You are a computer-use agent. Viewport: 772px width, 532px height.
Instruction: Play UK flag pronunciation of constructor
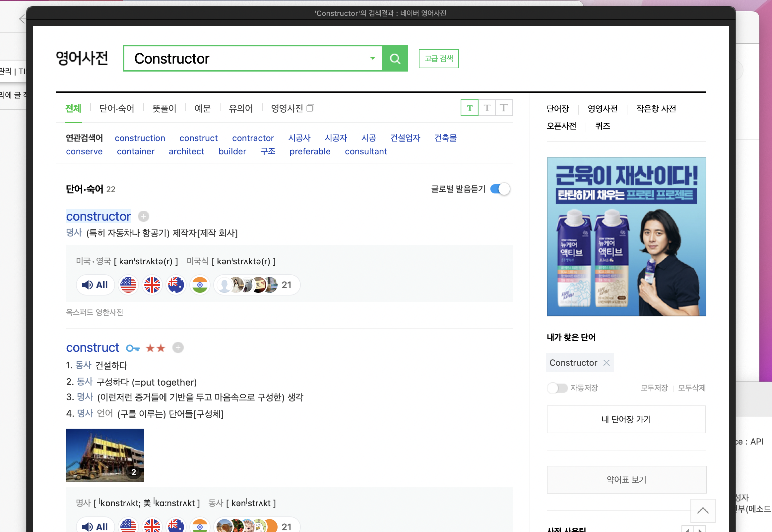pos(152,285)
